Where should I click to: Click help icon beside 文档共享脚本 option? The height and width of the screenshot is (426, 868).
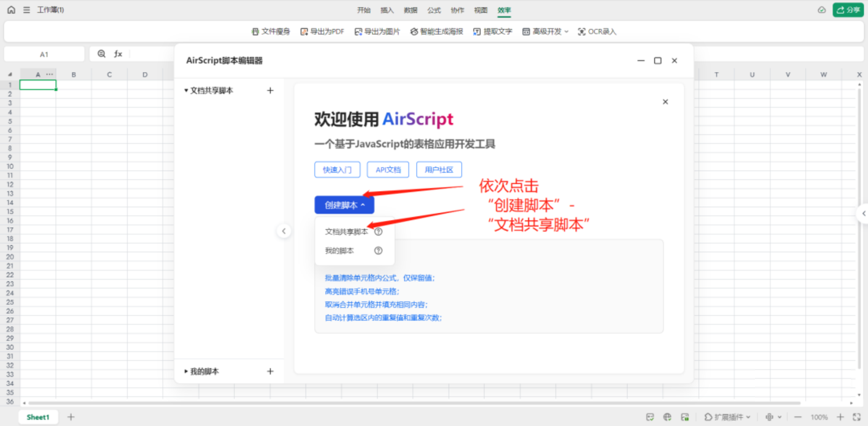tap(378, 231)
